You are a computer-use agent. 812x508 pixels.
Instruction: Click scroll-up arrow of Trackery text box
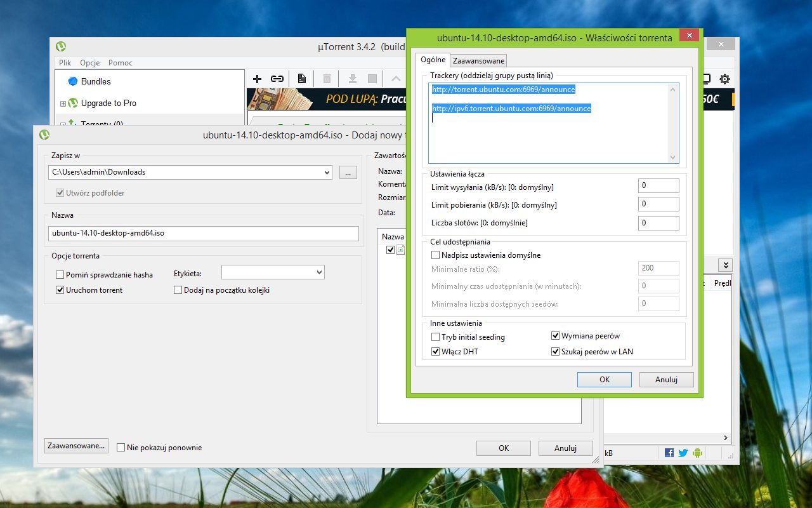point(673,90)
